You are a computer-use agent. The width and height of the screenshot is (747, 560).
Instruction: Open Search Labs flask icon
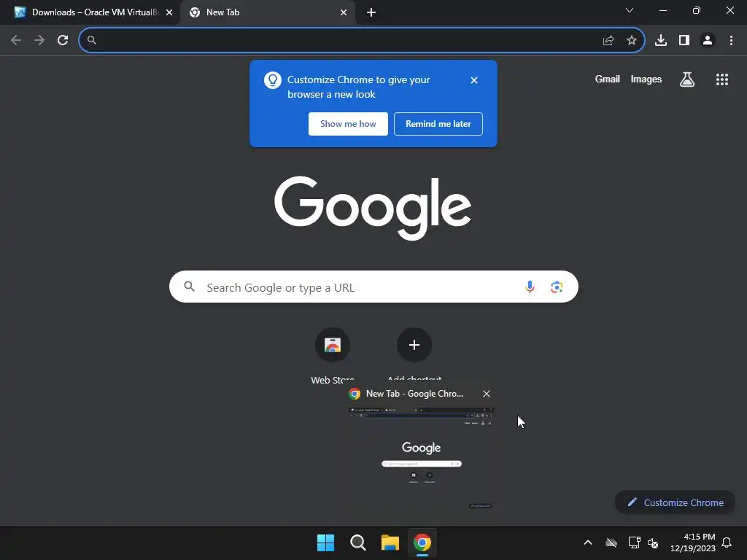click(687, 79)
